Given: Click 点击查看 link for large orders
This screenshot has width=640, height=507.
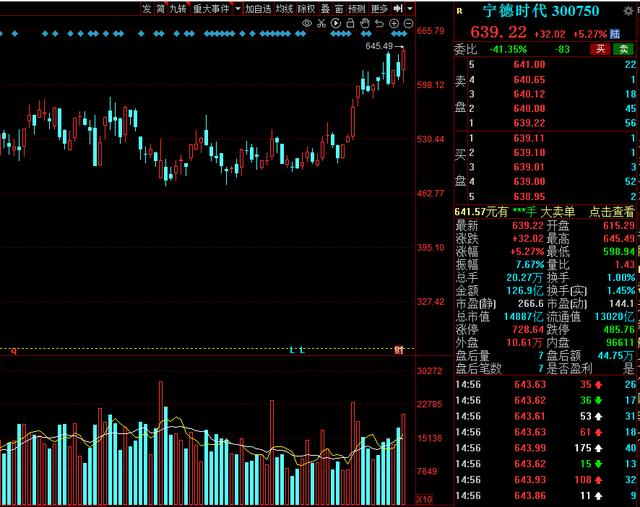Looking at the screenshot, I should (x=611, y=211).
